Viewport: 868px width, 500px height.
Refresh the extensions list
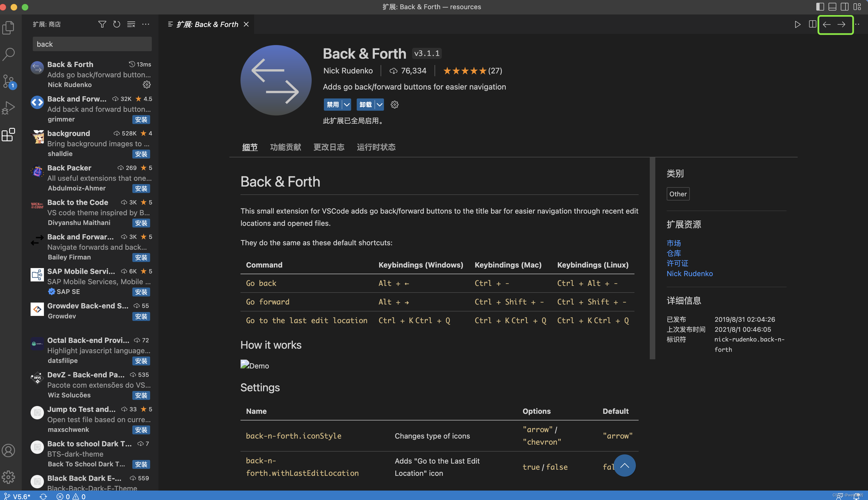(x=116, y=24)
